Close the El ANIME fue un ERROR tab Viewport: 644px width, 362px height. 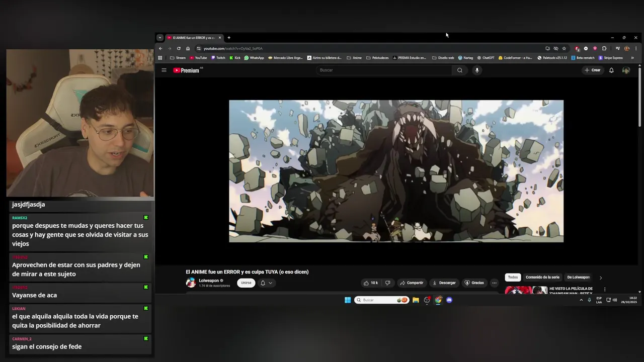click(x=220, y=38)
